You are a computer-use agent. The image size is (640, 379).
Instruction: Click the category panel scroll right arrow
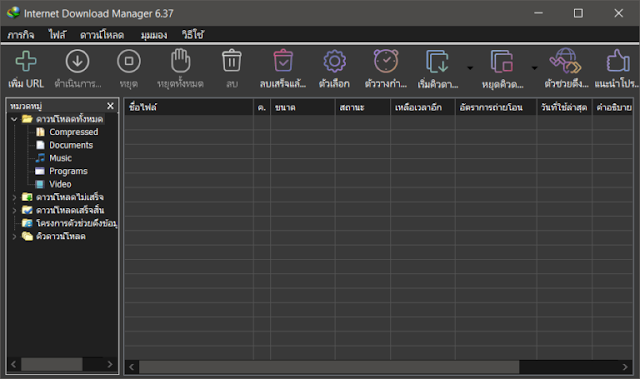110,364
